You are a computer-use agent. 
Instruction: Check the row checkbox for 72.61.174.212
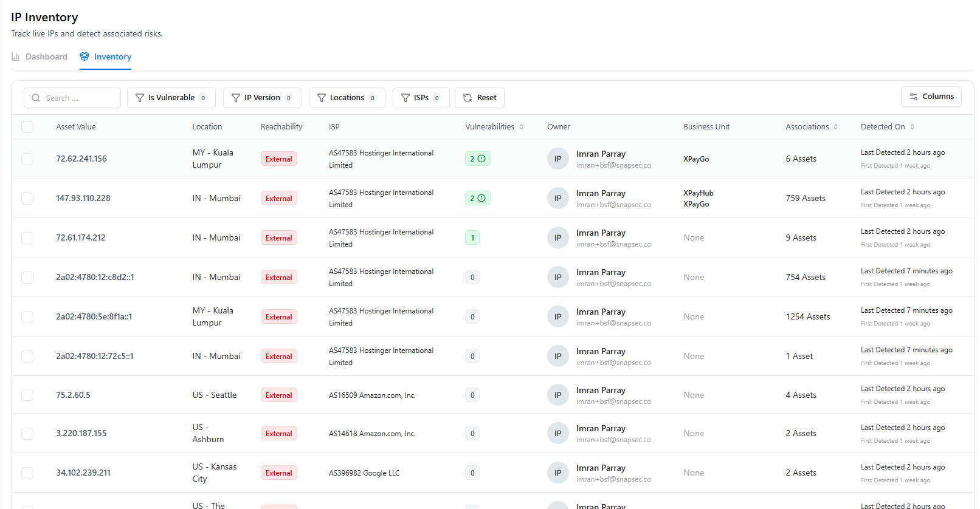[x=27, y=238]
